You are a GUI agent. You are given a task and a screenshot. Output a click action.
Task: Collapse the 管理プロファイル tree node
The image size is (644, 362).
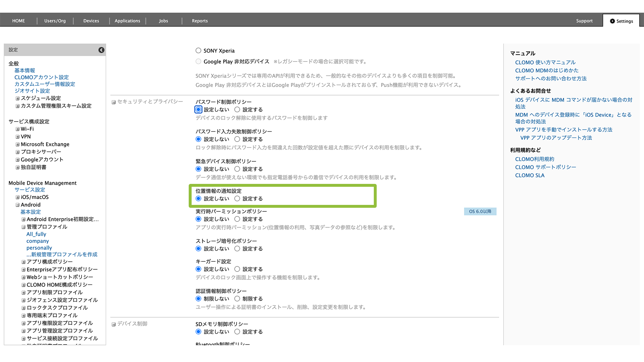23,227
